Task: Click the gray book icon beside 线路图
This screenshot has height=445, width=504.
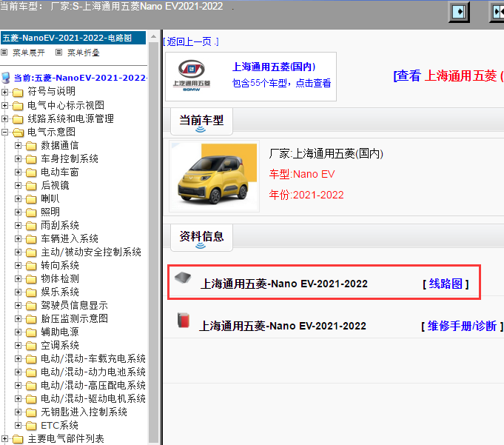Action: 183,278
